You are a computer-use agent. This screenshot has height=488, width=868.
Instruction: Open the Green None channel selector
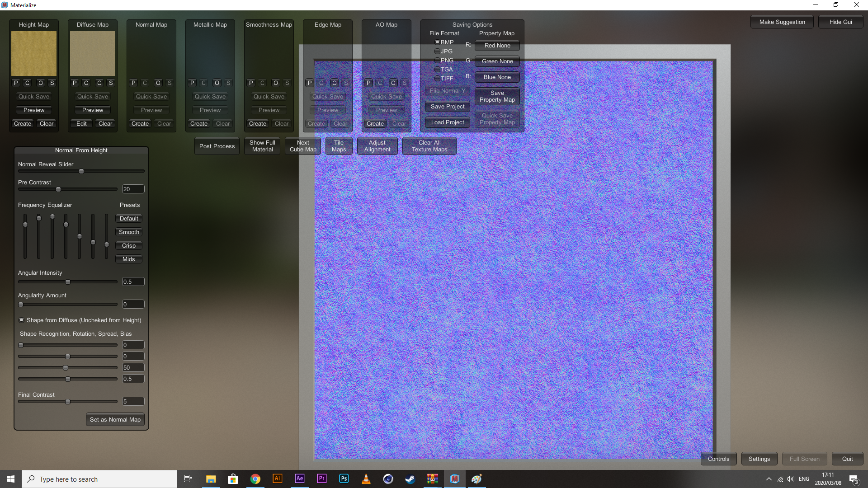coord(497,61)
